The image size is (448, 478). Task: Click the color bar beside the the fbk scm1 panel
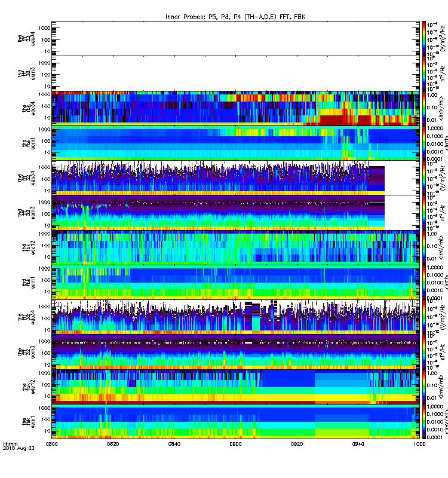tap(424, 422)
